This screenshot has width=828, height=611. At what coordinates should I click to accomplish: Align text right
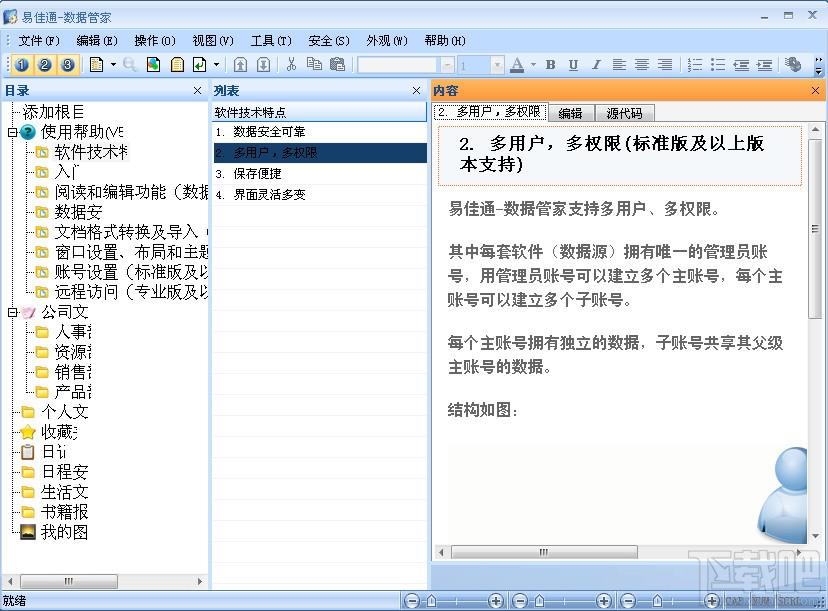tap(665, 65)
